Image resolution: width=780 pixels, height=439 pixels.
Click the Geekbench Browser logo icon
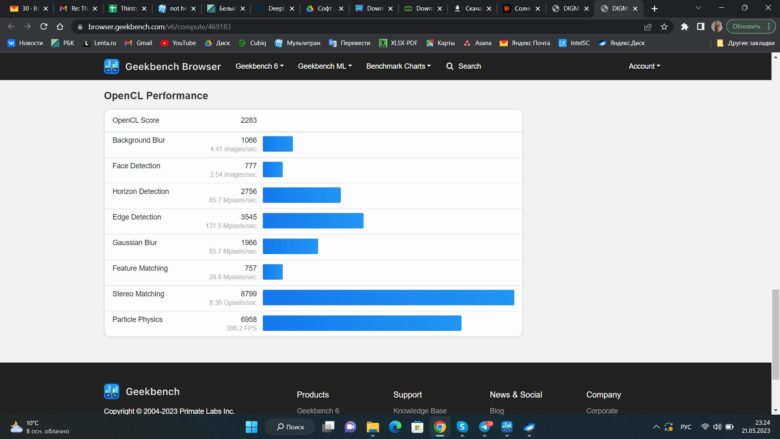click(x=111, y=66)
